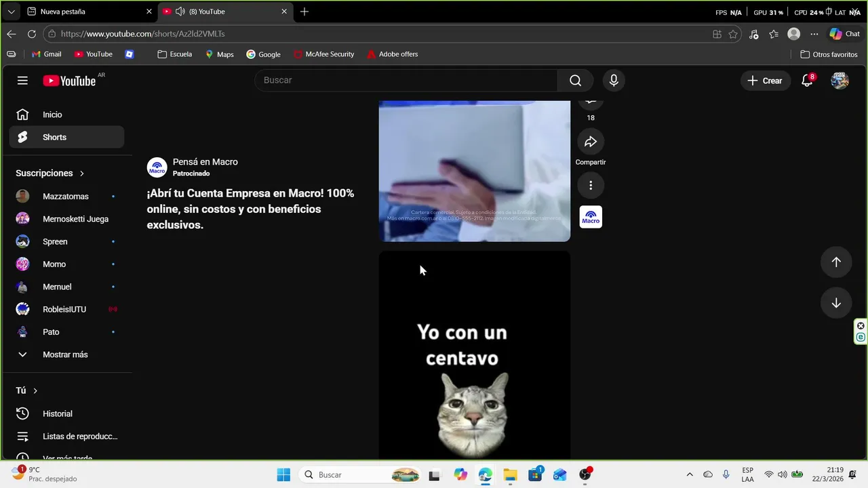Play the Yo con un centavo short

(474, 355)
